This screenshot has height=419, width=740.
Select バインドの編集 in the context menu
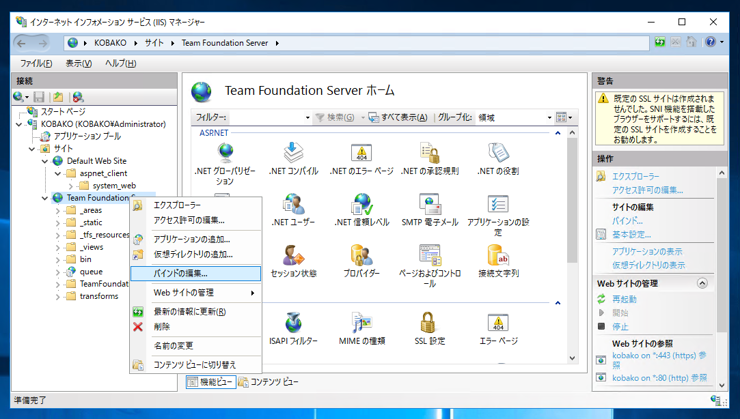(x=195, y=274)
